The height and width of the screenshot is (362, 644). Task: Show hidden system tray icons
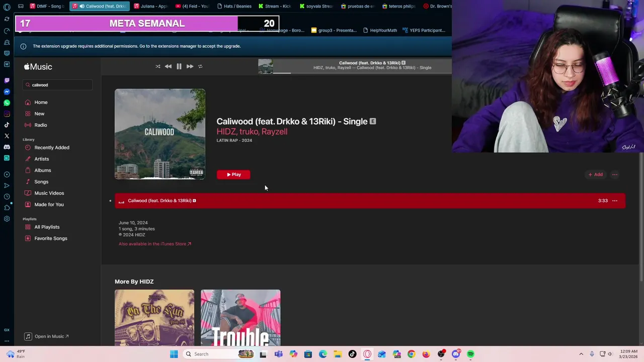tap(581, 354)
